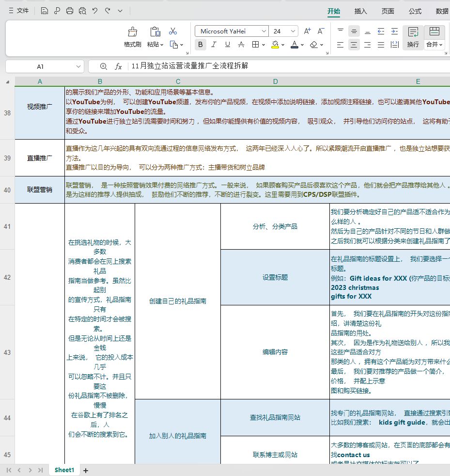The image size is (450, 476).
Task: Switch to the 插入 ribbon tab
Action: (x=360, y=11)
